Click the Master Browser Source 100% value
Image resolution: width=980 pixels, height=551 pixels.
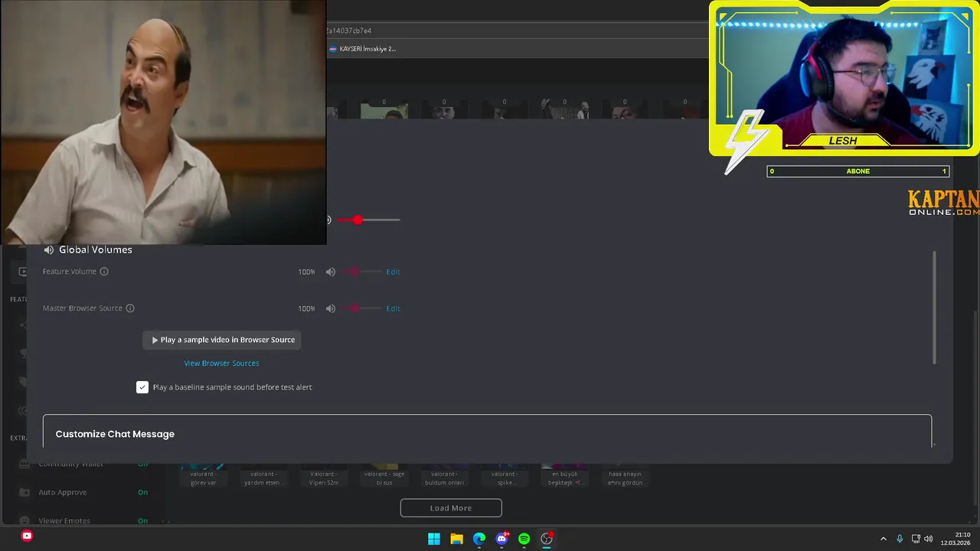(x=306, y=308)
